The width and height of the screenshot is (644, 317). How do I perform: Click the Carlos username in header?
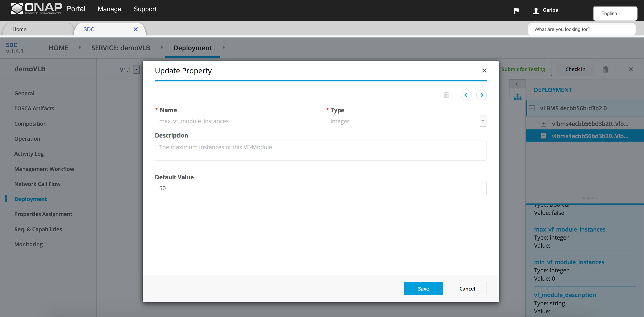pos(550,10)
